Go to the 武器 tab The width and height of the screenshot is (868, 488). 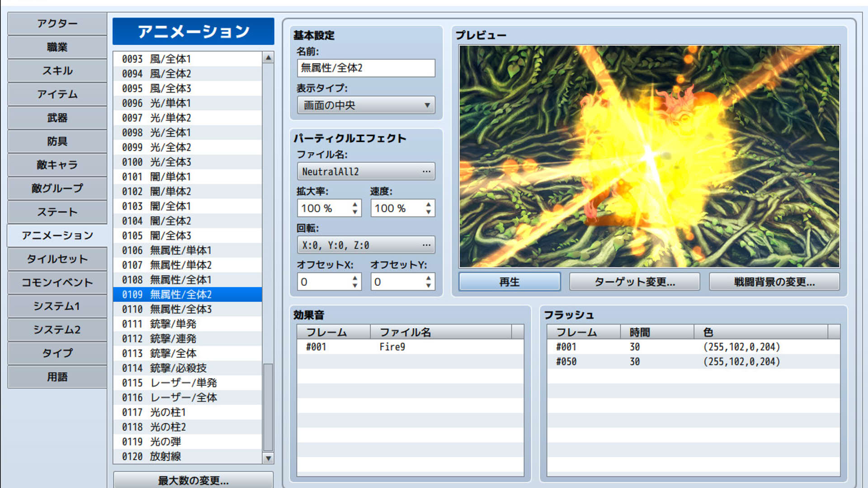(57, 117)
